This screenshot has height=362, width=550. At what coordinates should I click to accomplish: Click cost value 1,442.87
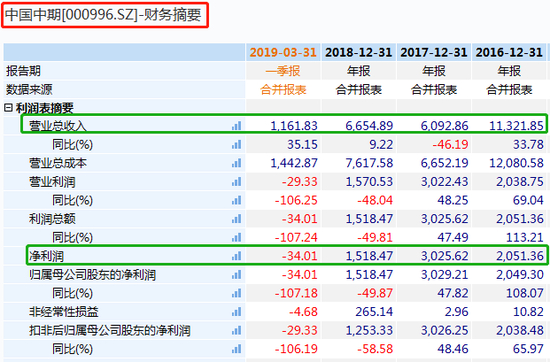pos(294,163)
